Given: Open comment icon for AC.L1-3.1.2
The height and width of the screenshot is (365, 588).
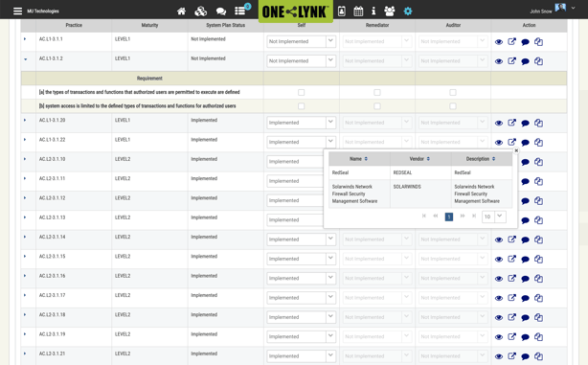Looking at the screenshot, I should pos(526,61).
